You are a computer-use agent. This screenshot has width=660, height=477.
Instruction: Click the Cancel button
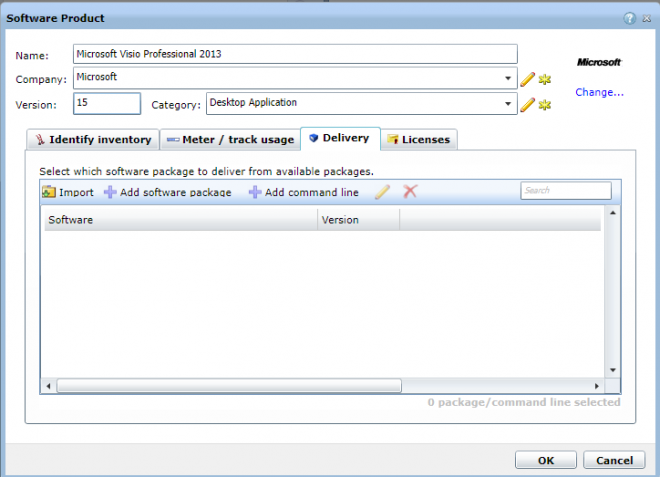click(x=614, y=460)
